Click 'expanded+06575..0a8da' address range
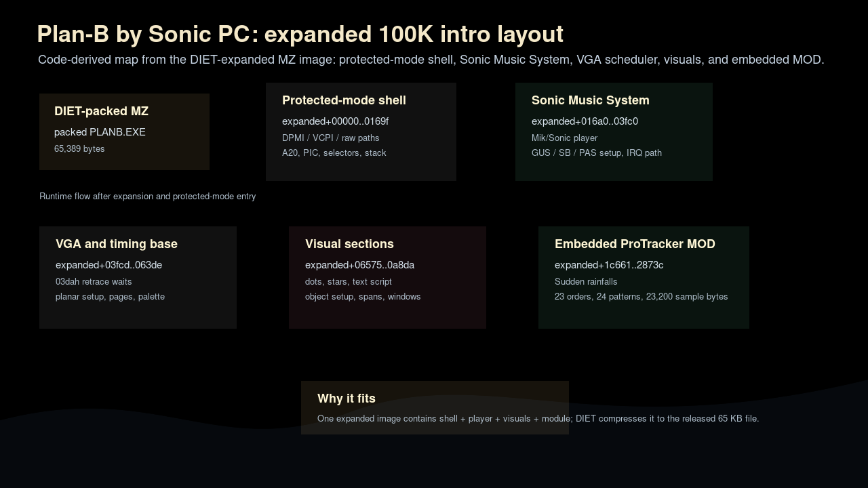Screen dimensions: 868x488 click(359, 265)
